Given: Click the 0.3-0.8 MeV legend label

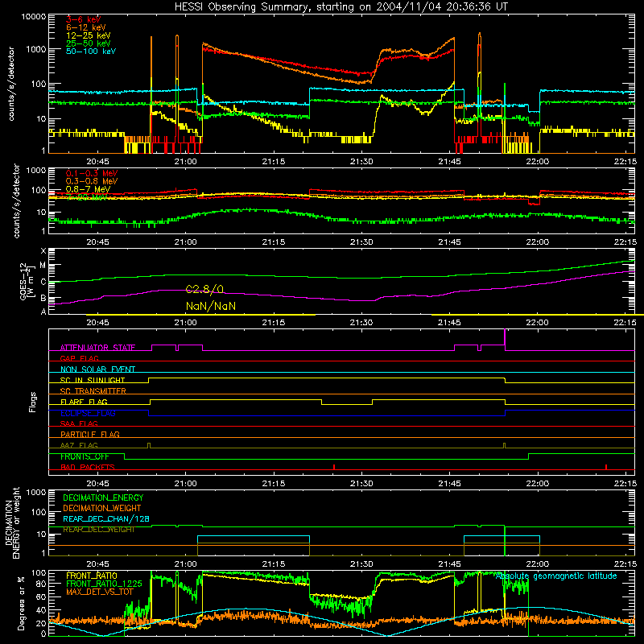Looking at the screenshot, I should [92, 181].
